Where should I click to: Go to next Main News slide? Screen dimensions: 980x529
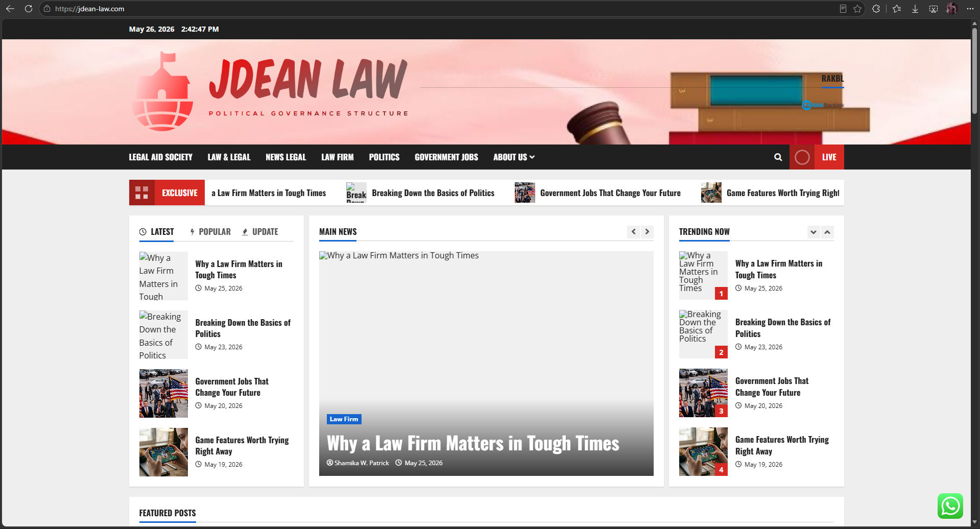coord(647,232)
